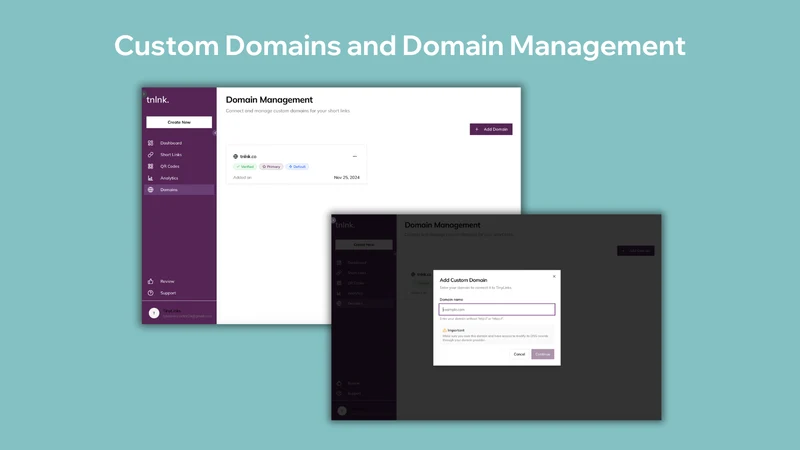The height and width of the screenshot is (450, 800).
Task: Click dimmed Create New button in dark window
Action: coord(364,245)
